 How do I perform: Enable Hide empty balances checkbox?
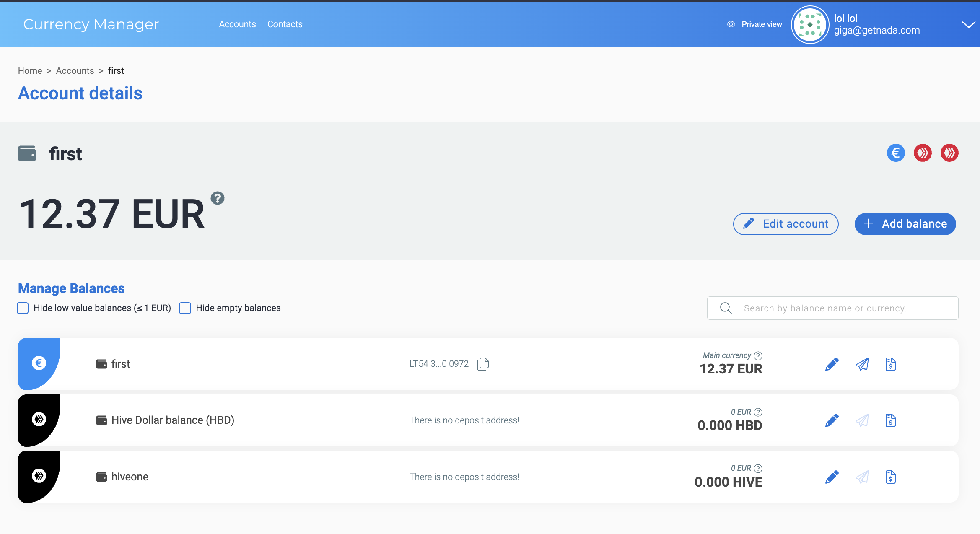tap(185, 308)
